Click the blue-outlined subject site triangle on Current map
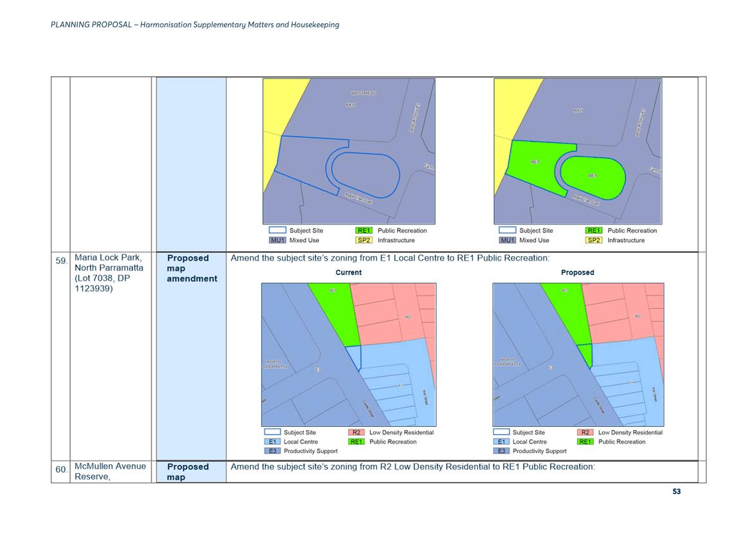756x535 pixels. (355, 356)
